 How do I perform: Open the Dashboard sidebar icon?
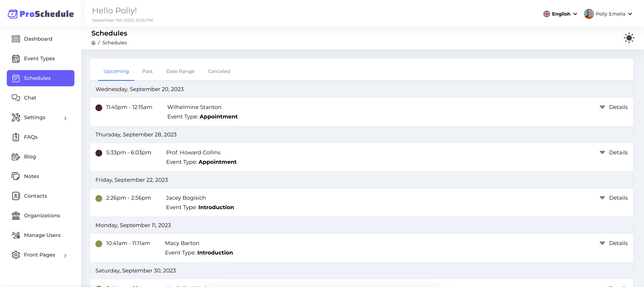16,39
